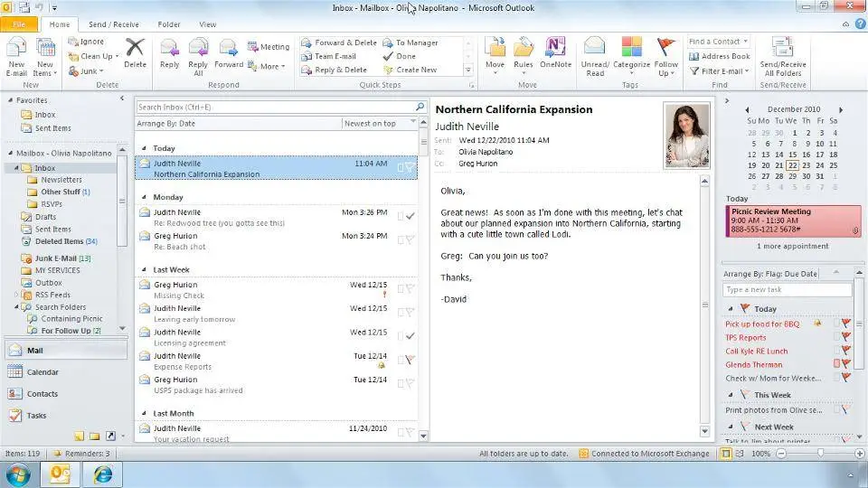Switch to the Send / Receive tab
This screenshot has height=488, width=868.
[x=114, y=24]
